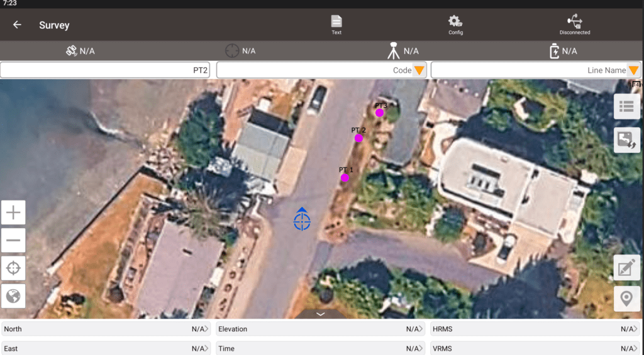Screen dimensions: 644x355
Task: Switch the background map refresh button
Action: click(627, 140)
